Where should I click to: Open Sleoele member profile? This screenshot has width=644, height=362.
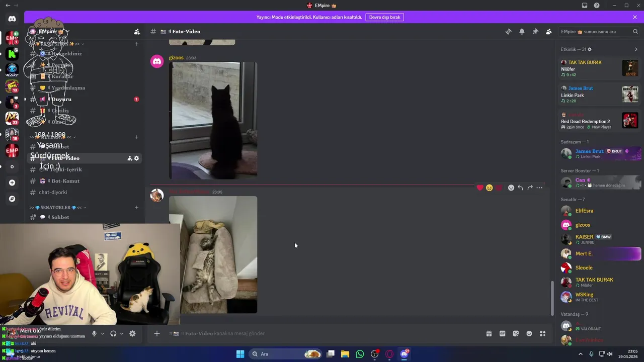coord(600,267)
